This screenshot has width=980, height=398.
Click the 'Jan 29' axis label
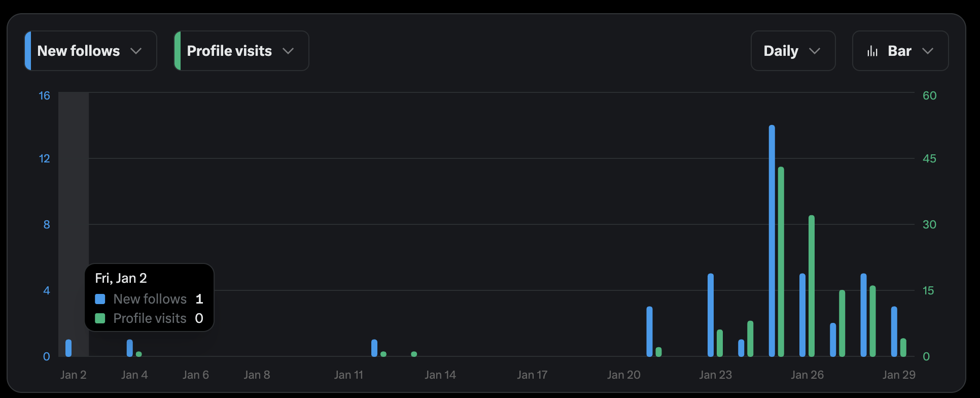pyautogui.click(x=899, y=375)
